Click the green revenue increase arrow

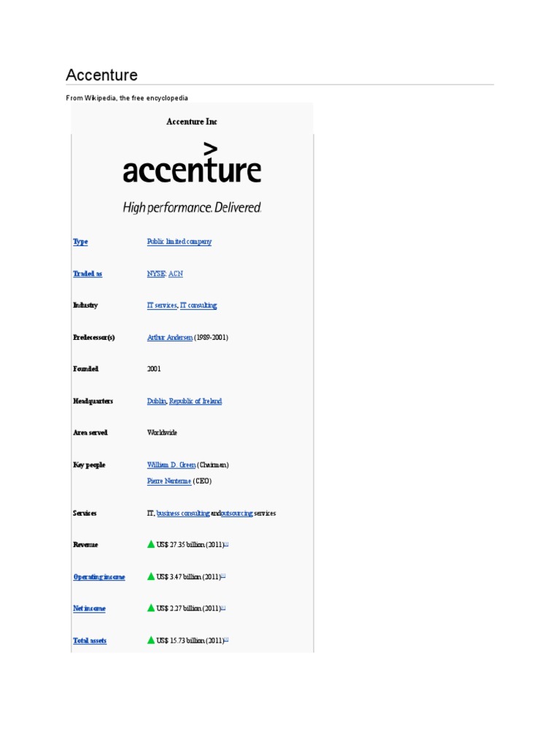151,544
